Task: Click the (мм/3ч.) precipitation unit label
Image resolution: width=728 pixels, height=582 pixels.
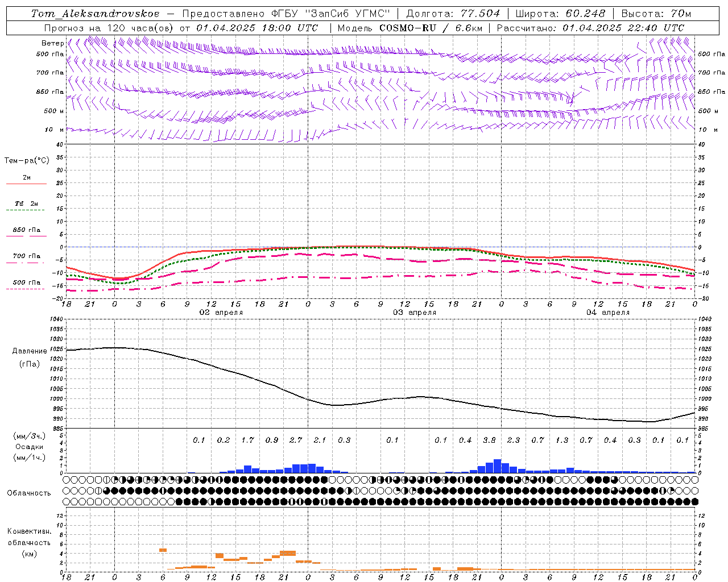Action: coord(30,436)
